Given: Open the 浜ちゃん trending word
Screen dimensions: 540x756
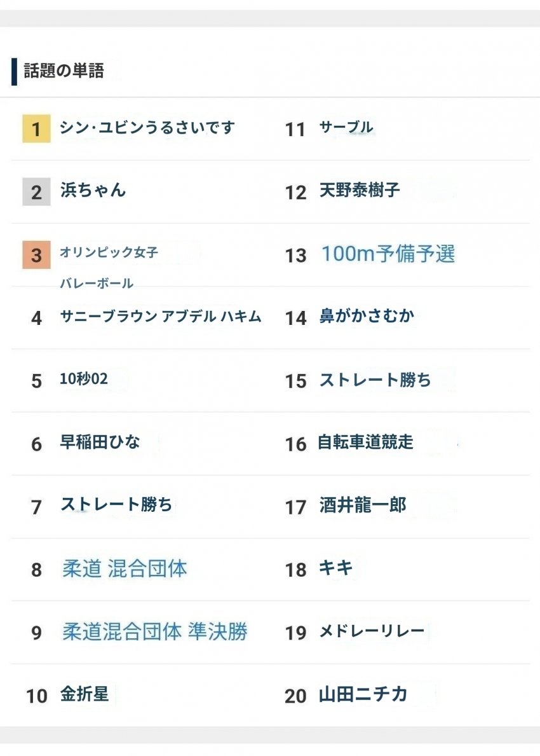Looking at the screenshot, I should pos(93,190).
